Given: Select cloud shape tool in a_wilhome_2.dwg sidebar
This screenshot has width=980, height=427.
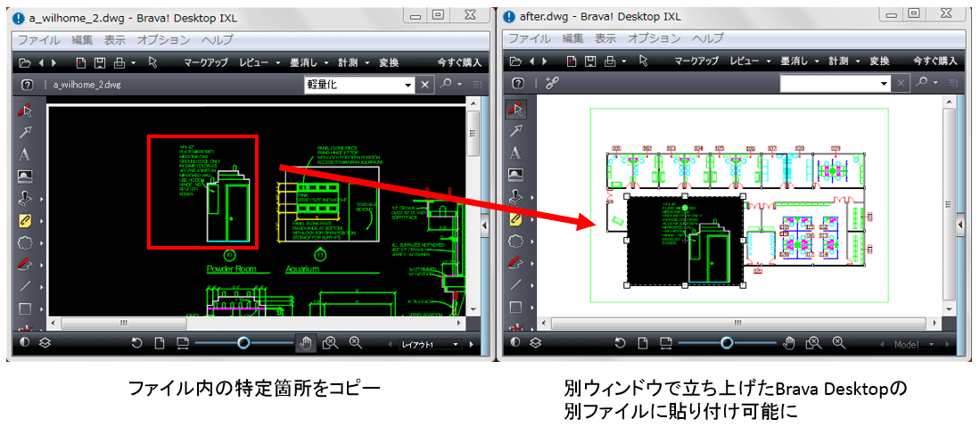Looking at the screenshot, I should tap(25, 242).
